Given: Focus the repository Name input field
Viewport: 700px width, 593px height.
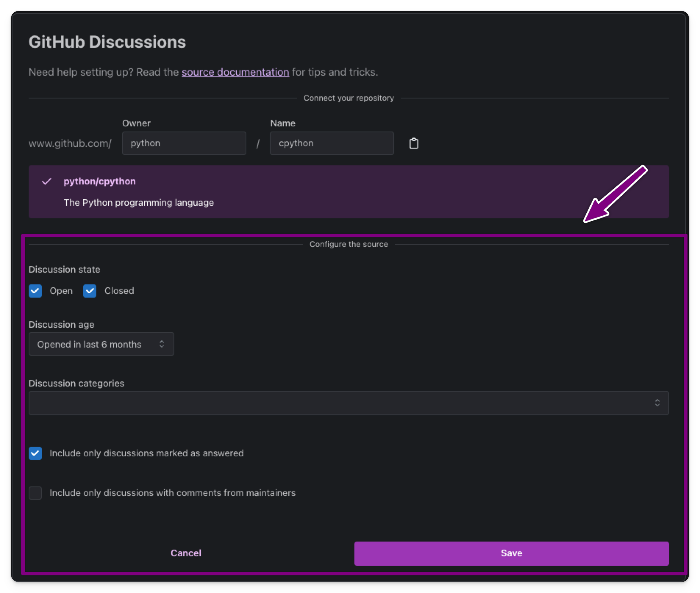Looking at the screenshot, I should pyautogui.click(x=332, y=143).
